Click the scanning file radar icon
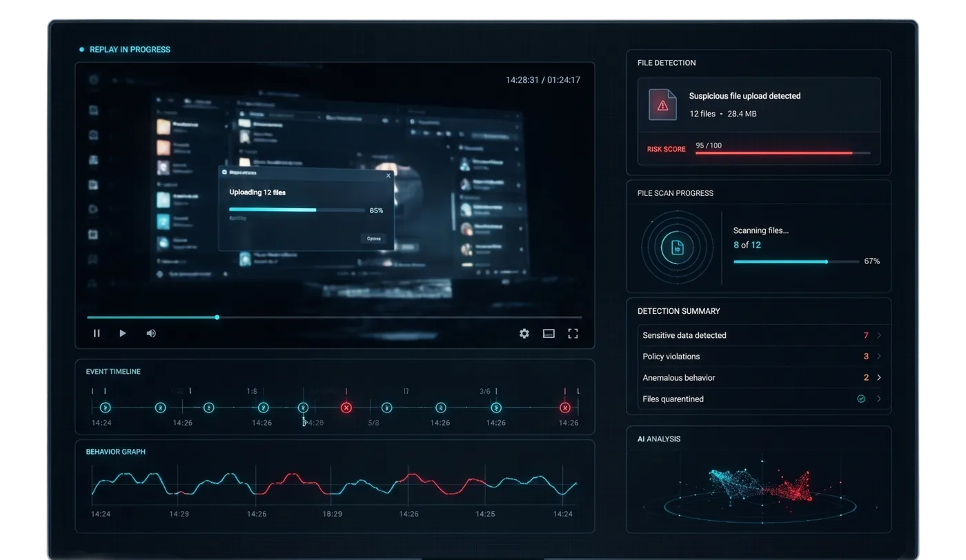 [677, 248]
